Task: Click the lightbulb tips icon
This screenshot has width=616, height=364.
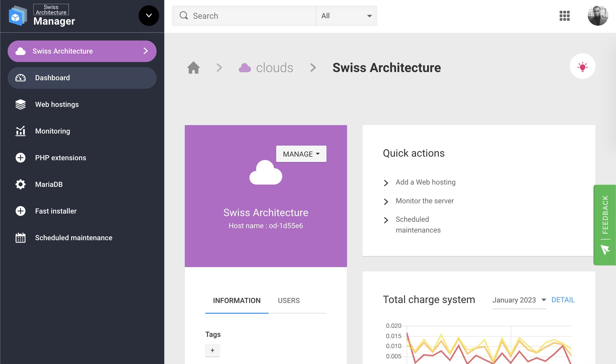Action: pyautogui.click(x=583, y=66)
